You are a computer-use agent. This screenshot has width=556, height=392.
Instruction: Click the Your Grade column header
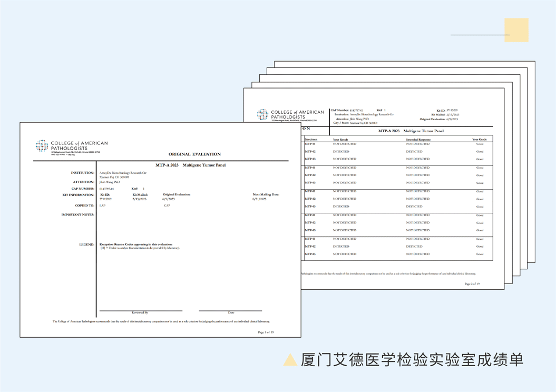pos(479,139)
